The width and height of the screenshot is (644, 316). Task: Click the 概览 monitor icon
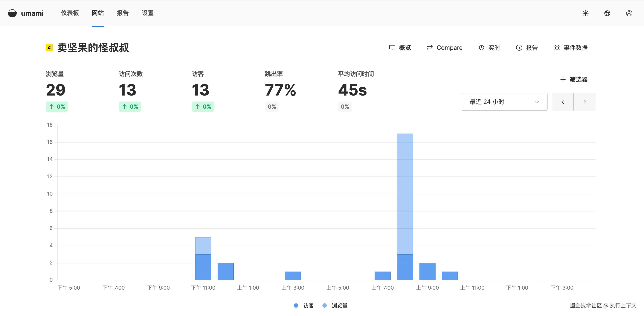(x=392, y=48)
